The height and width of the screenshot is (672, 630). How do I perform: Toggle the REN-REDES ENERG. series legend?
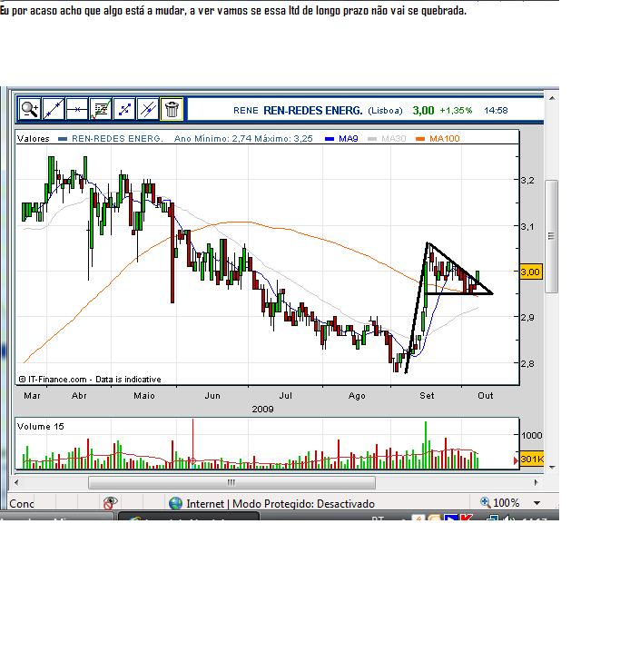click(x=111, y=138)
